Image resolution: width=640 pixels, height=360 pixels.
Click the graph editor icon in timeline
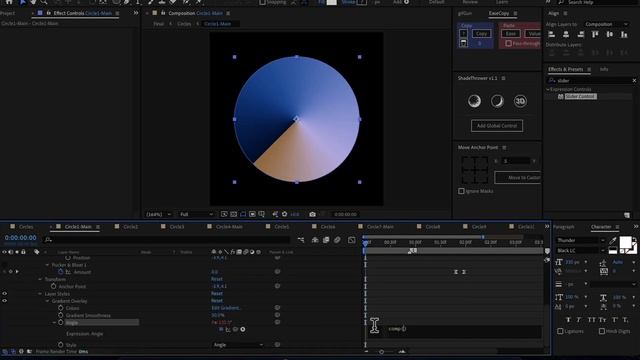tap(351, 240)
